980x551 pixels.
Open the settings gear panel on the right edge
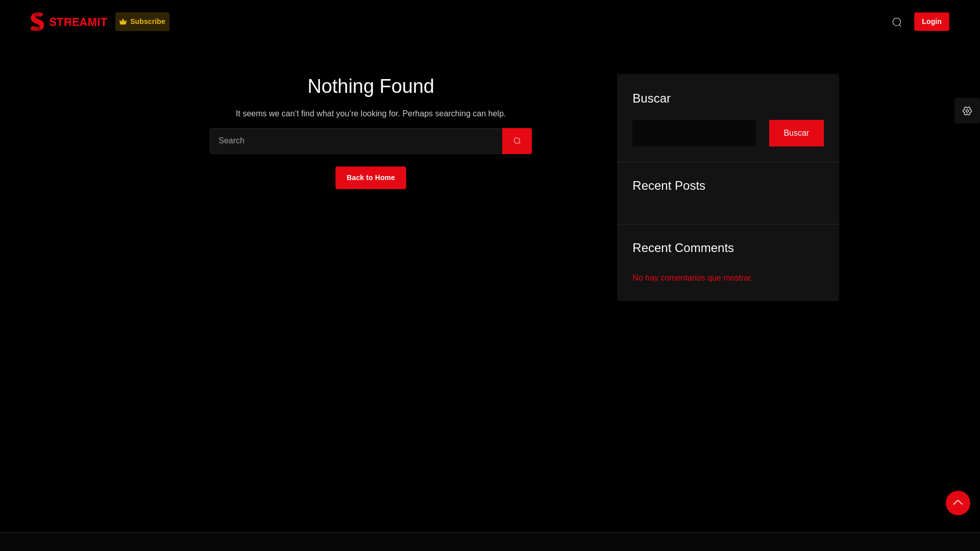(967, 111)
